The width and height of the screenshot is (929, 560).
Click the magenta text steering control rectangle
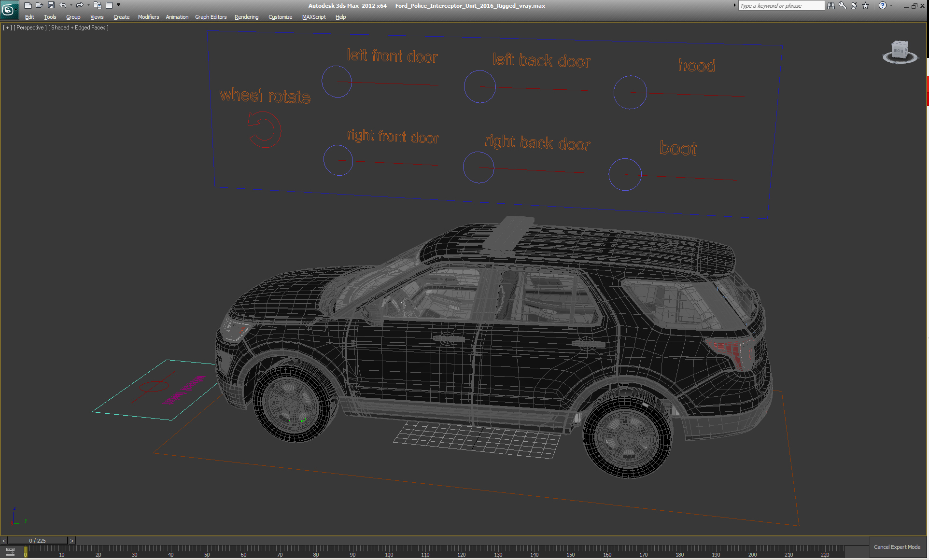pos(184,390)
